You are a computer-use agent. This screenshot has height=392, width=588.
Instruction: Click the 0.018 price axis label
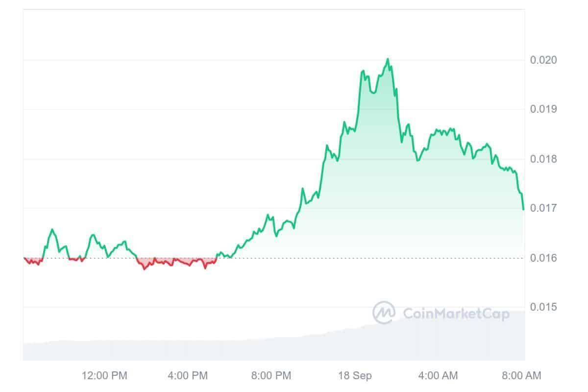tap(543, 159)
